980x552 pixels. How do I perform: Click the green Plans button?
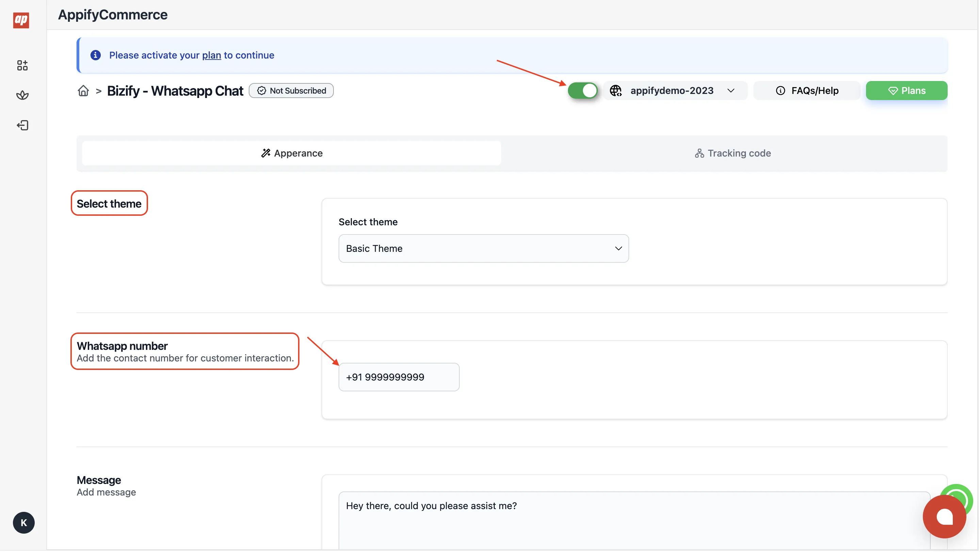907,91
